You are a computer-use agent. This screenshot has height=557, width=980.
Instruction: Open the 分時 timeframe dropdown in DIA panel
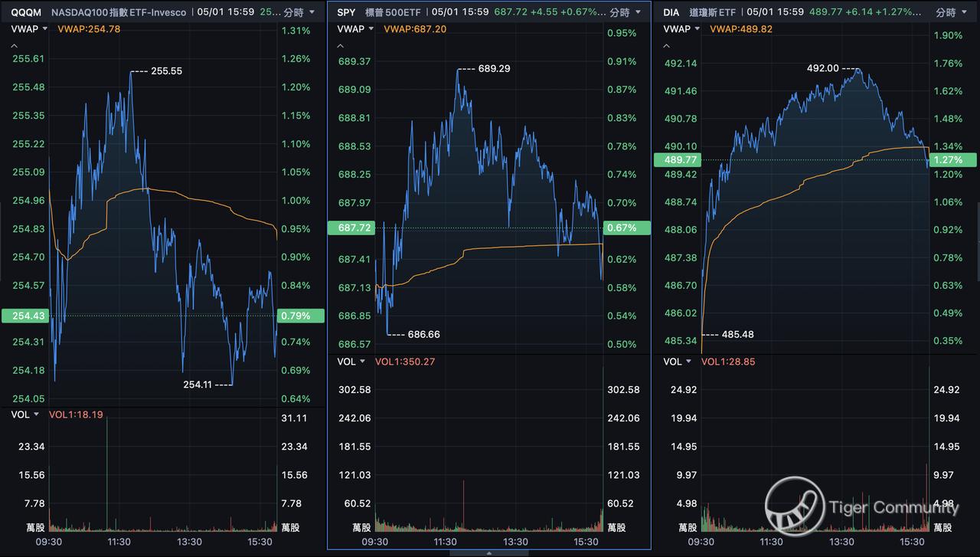tap(952, 12)
